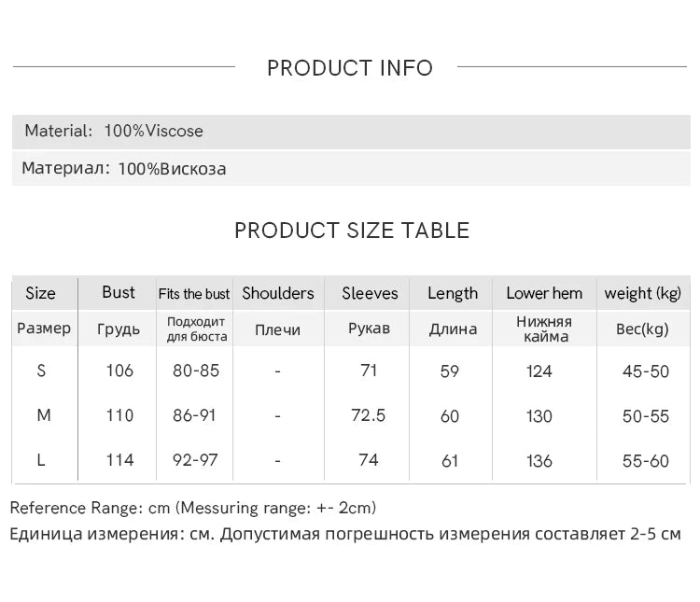Click the lower hem value 136
700x602 pixels.
click(x=539, y=461)
